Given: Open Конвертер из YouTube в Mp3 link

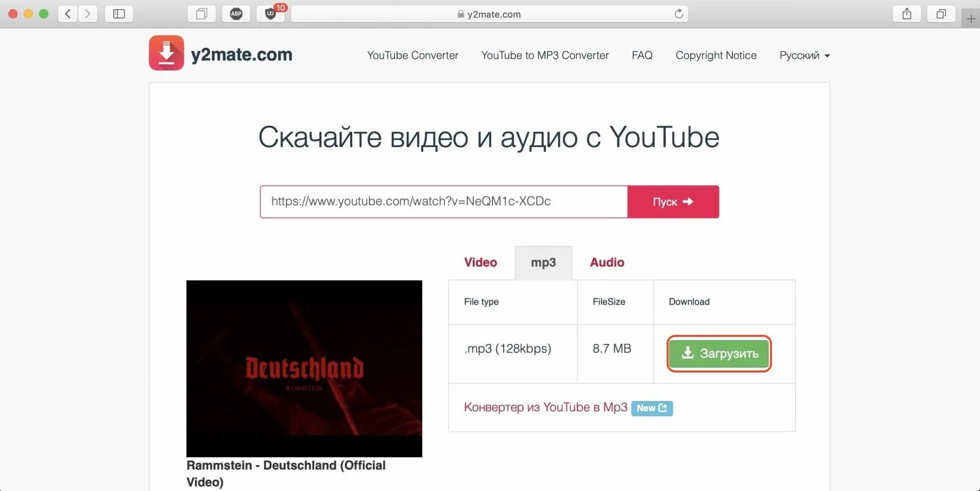Looking at the screenshot, I should pyautogui.click(x=545, y=407).
